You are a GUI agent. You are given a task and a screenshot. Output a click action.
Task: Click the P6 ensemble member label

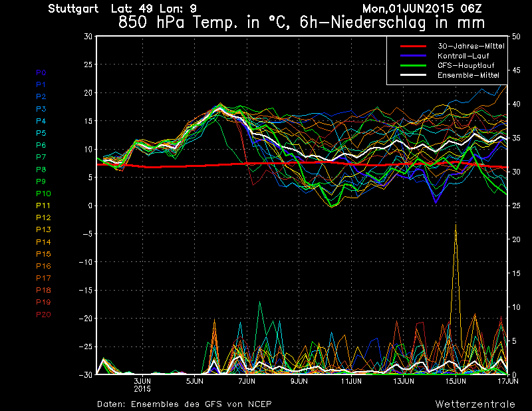(41, 145)
